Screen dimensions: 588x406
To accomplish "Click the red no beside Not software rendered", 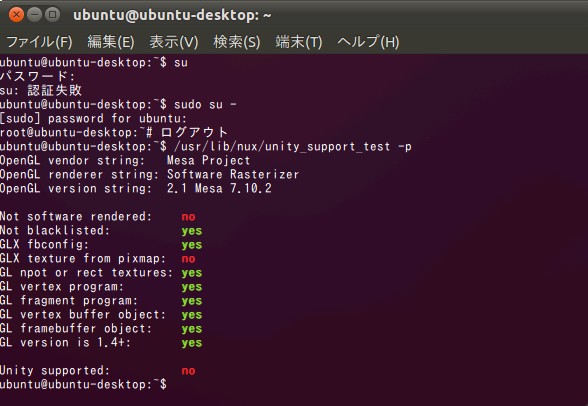I will [x=188, y=217].
